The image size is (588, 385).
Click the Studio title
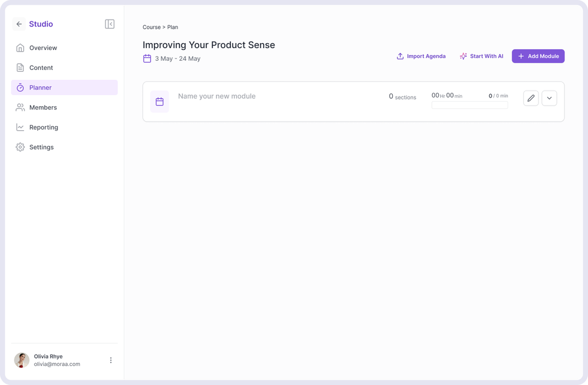coord(41,24)
